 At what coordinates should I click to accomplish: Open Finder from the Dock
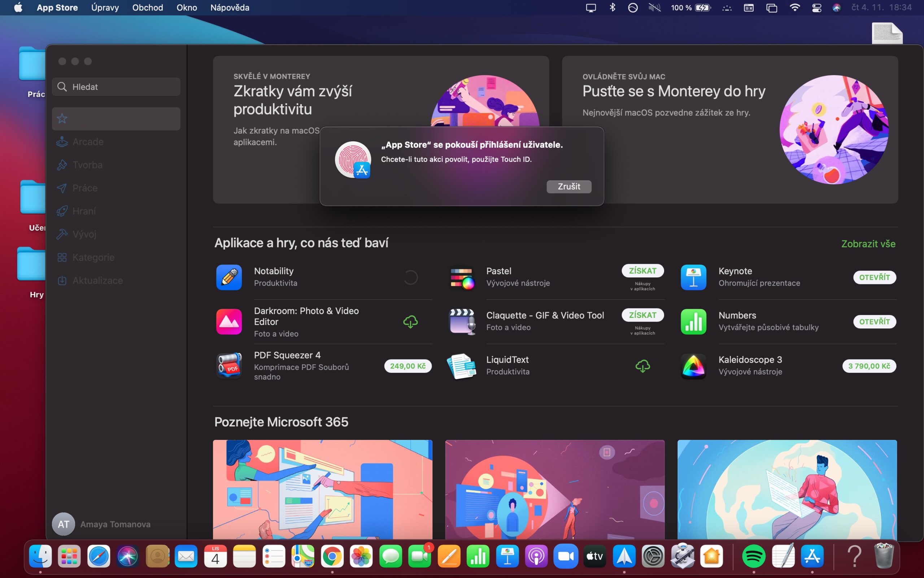(40, 556)
